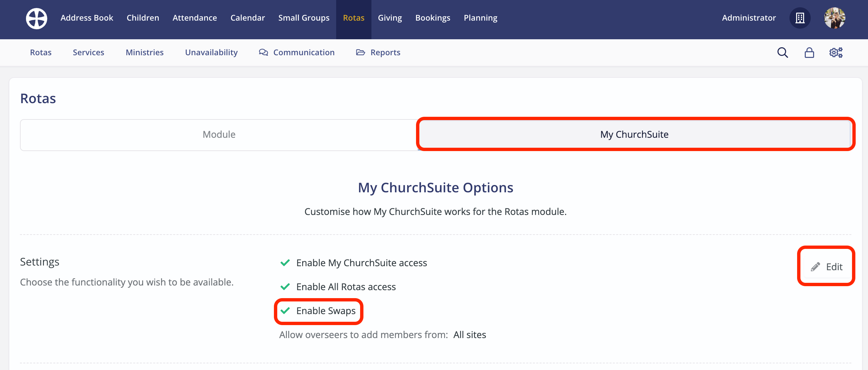Open the user profile avatar
Screen dimensions: 868x370
tap(834, 18)
